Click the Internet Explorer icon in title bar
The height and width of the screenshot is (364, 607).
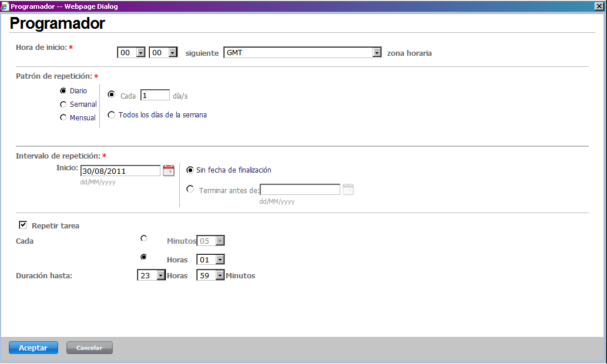point(5,6)
